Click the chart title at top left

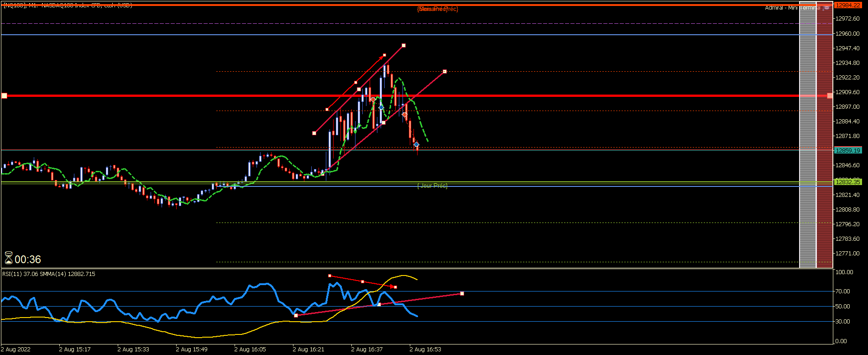(68, 5)
